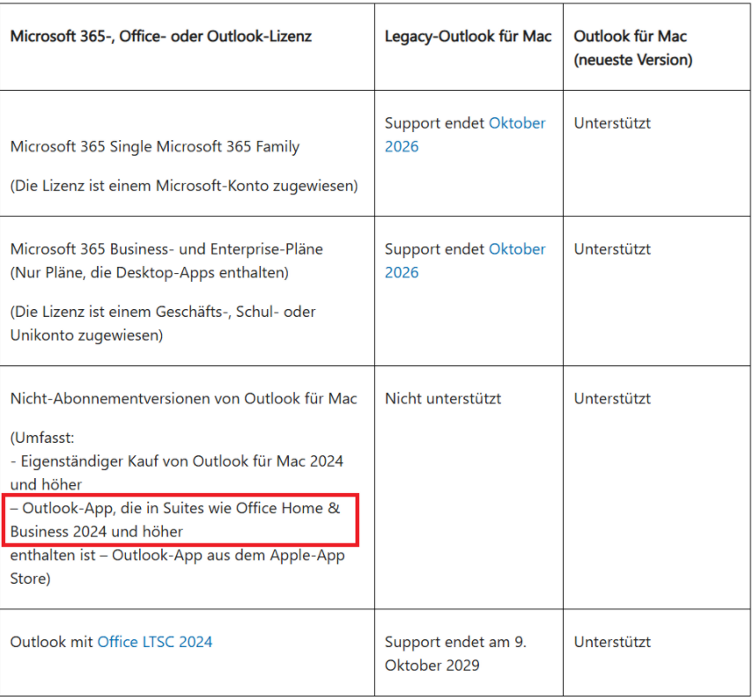Select '(Nur Pläne, die Desktop-Apps enthalten)'
This screenshot has height=700, width=753.
click(x=150, y=273)
